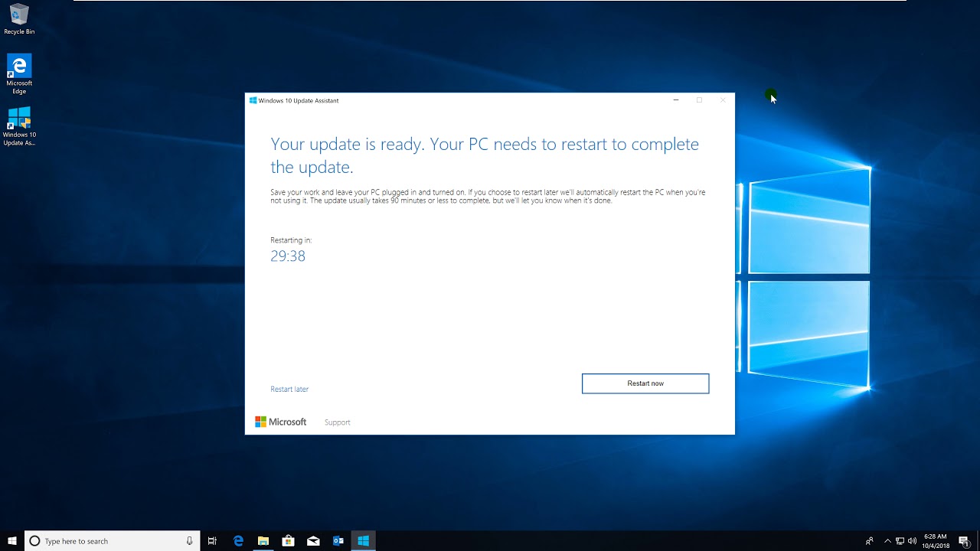Open the volume control tray icon
This screenshot has height=551, width=980.
click(912, 541)
